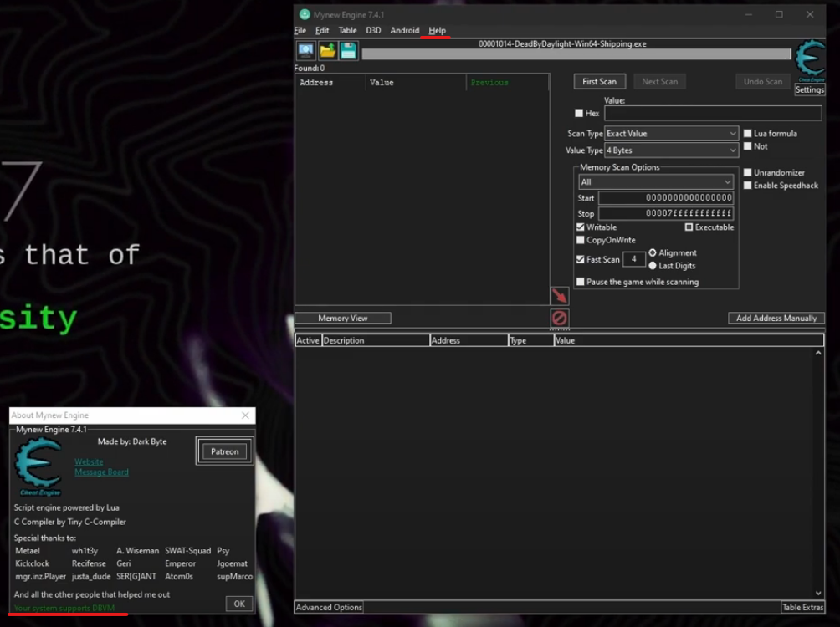Focus the scan Value input field
Viewport: 840px width, 627px height.
click(x=713, y=113)
